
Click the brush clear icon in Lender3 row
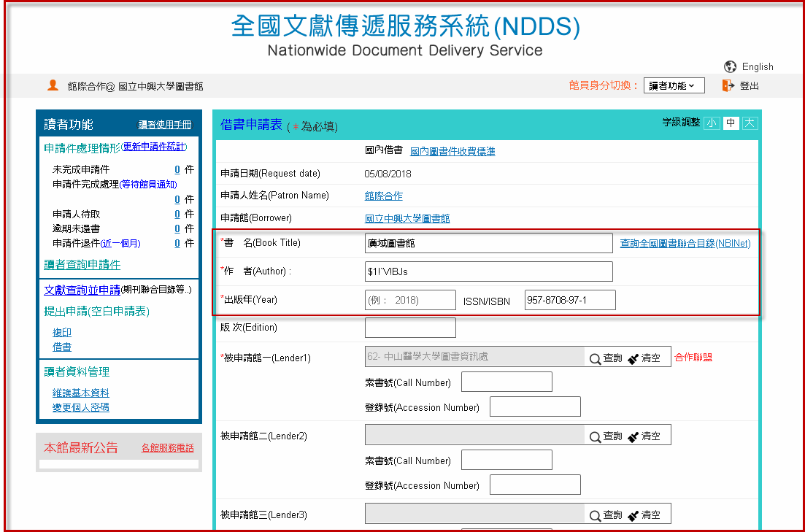click(x=633, y=515)
